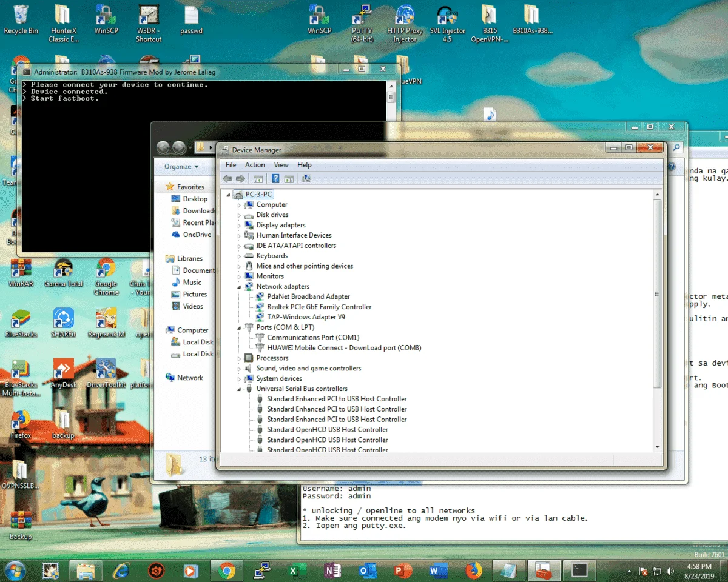Screen dimensions: 728x582
Task: Open the SHAREit desktop shortcut
Action: tap(63, 323)
